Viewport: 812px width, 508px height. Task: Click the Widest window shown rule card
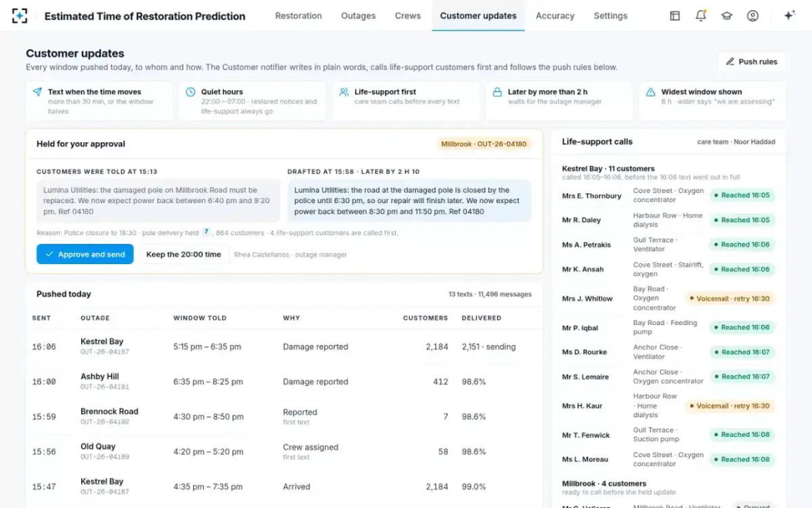coord(713,101)
